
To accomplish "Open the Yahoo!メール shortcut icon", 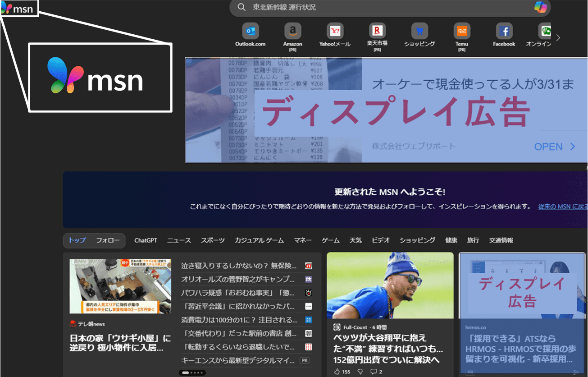I will [335, 31].
